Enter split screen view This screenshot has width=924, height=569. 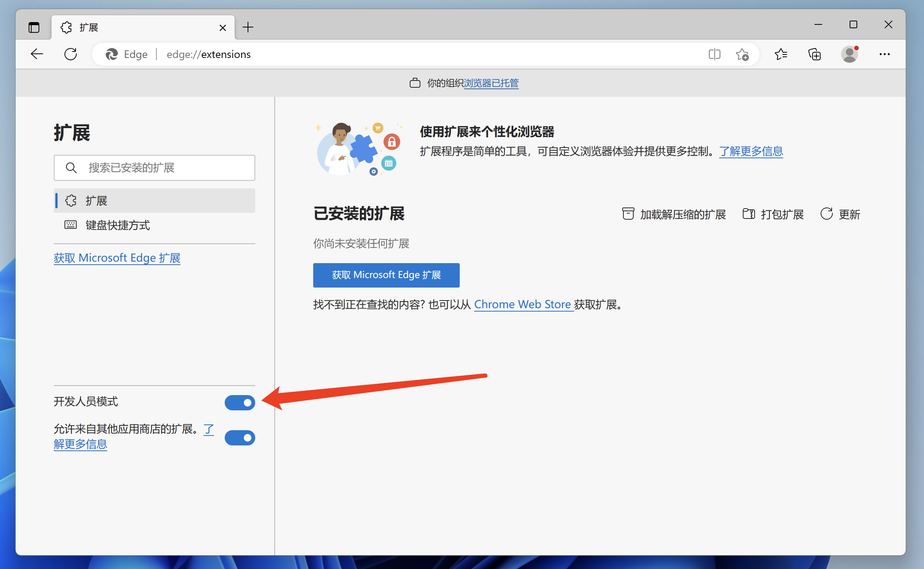[x=714, y=54]
